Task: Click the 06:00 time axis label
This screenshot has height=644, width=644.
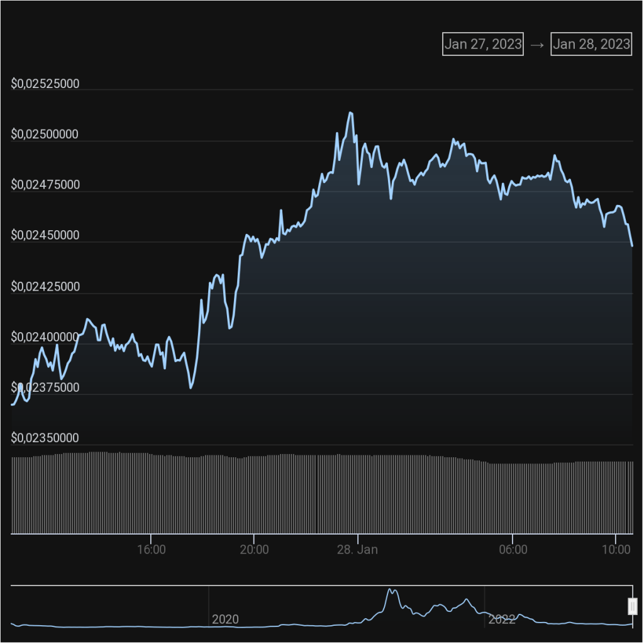Action: (x=513, y=550)
